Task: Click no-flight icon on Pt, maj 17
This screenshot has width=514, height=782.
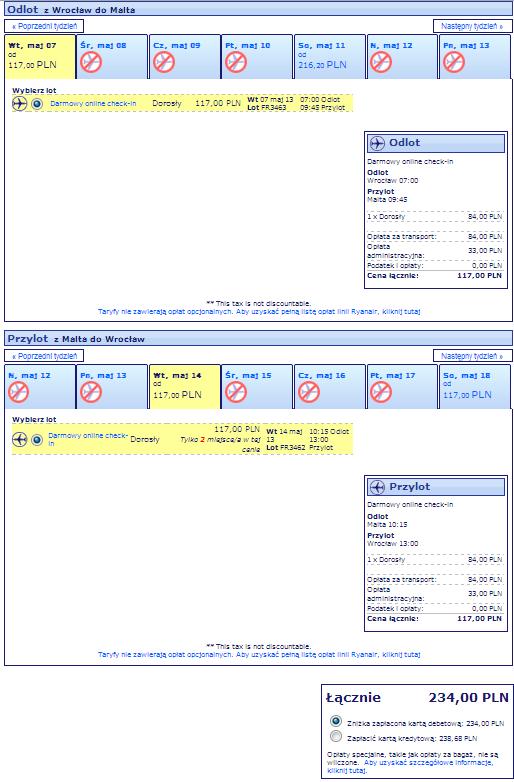Action: (x=381, y=392)
